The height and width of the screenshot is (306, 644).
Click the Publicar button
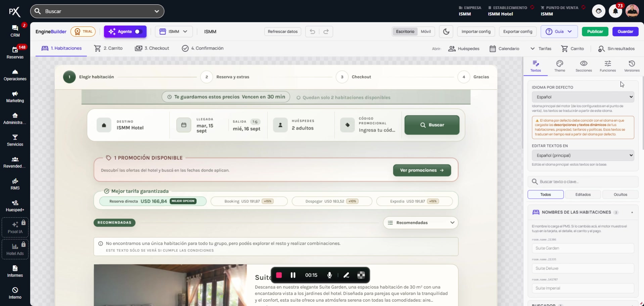click(x=595, y=32)
